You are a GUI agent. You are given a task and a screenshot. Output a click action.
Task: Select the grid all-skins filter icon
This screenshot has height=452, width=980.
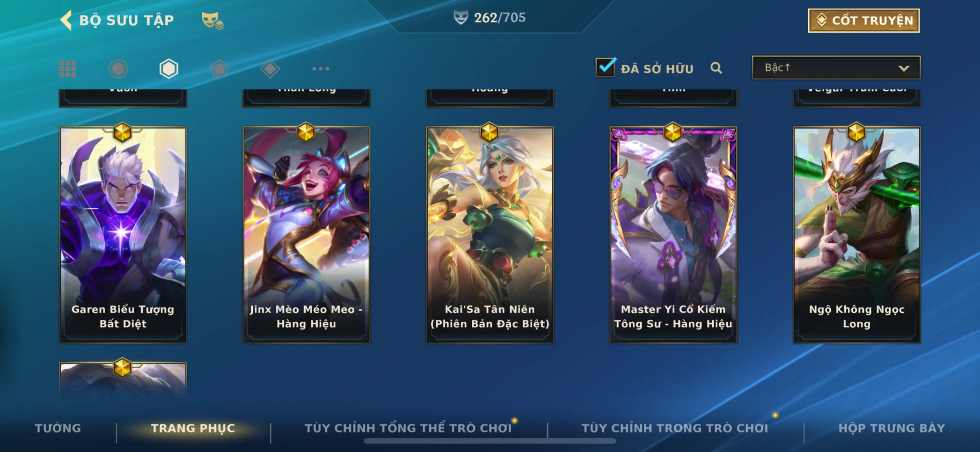[68, 69]
